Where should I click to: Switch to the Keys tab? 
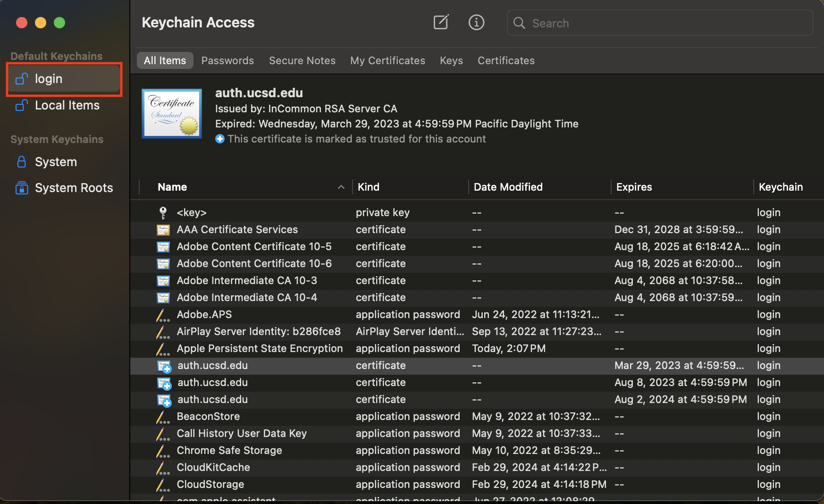click(451, 60)
